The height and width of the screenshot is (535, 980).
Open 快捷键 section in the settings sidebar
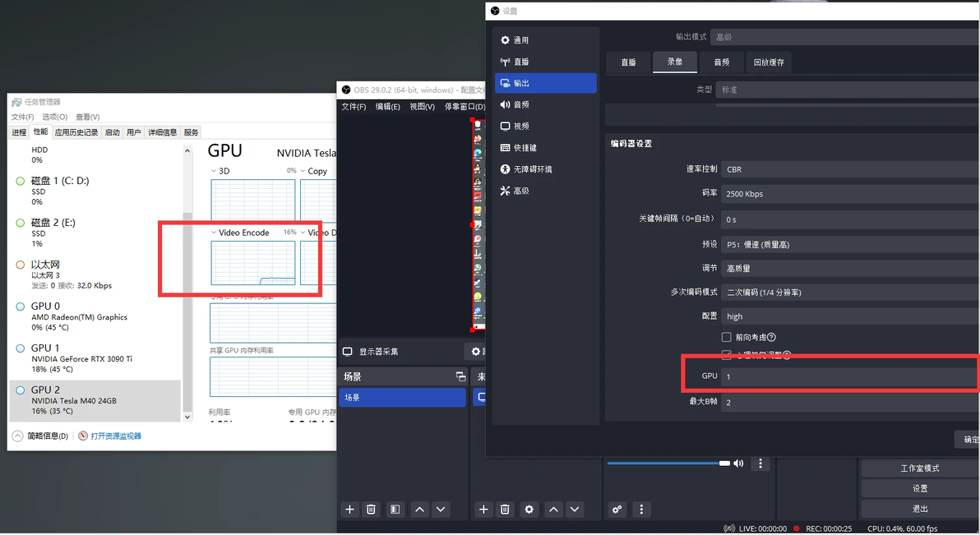click(546, 147)
